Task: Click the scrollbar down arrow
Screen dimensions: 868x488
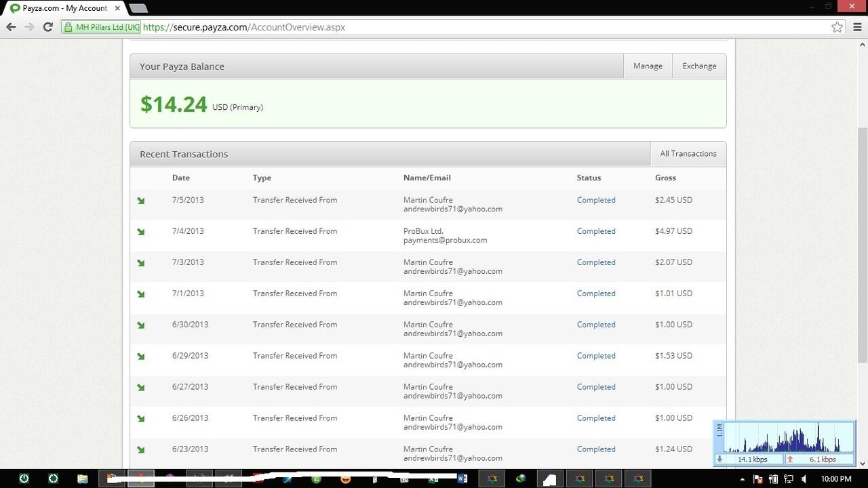Action: [x=863, y=464]
